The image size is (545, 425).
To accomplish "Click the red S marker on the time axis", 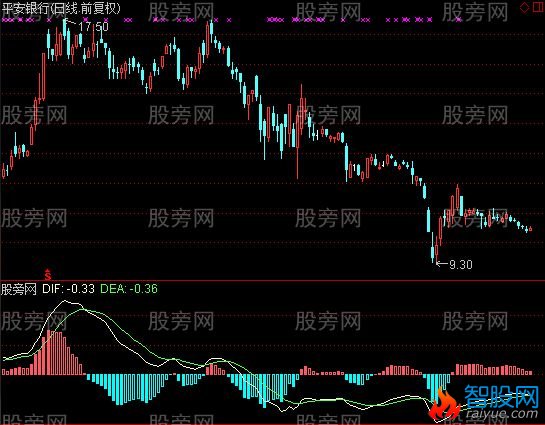I will (x=48, y=275).
